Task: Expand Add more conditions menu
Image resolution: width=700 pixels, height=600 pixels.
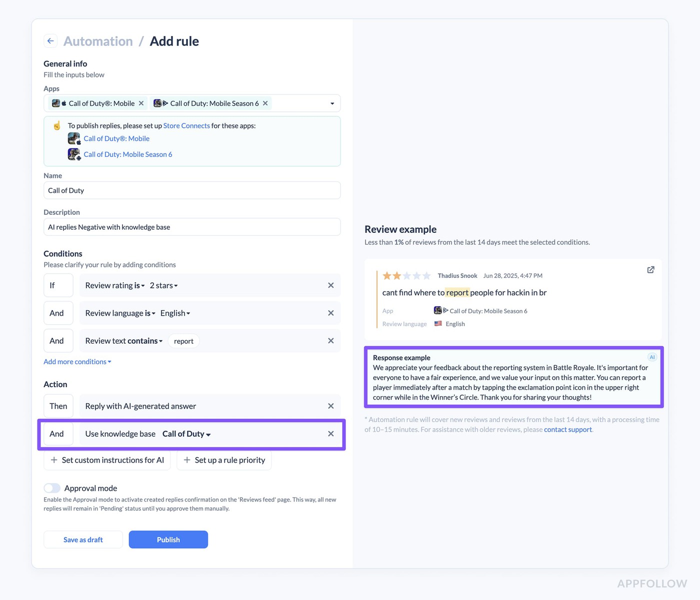Action: tap(77, 362)
